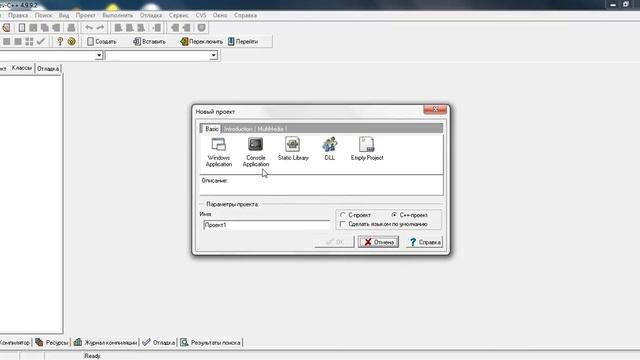Switch to the Introduction tab in dialog
Image resolution: width=640 pixels, height=360 pixels.
(x=238, y=129)
